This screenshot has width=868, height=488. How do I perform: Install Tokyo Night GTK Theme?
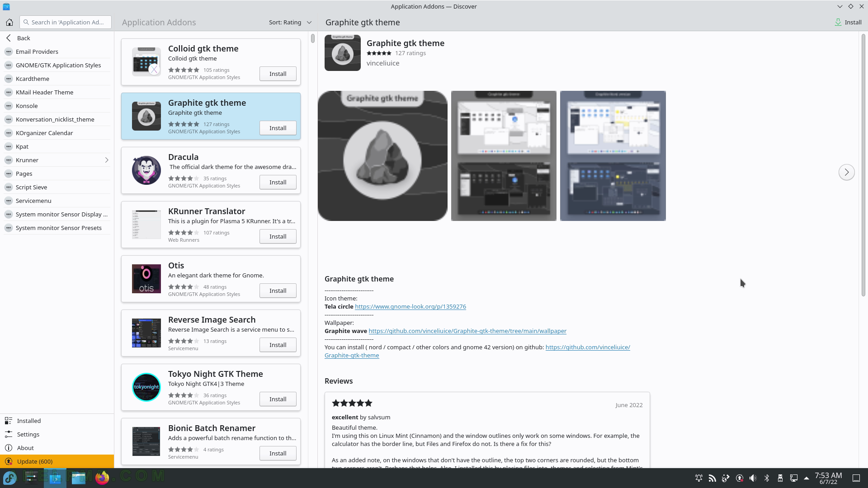point(278,399)
